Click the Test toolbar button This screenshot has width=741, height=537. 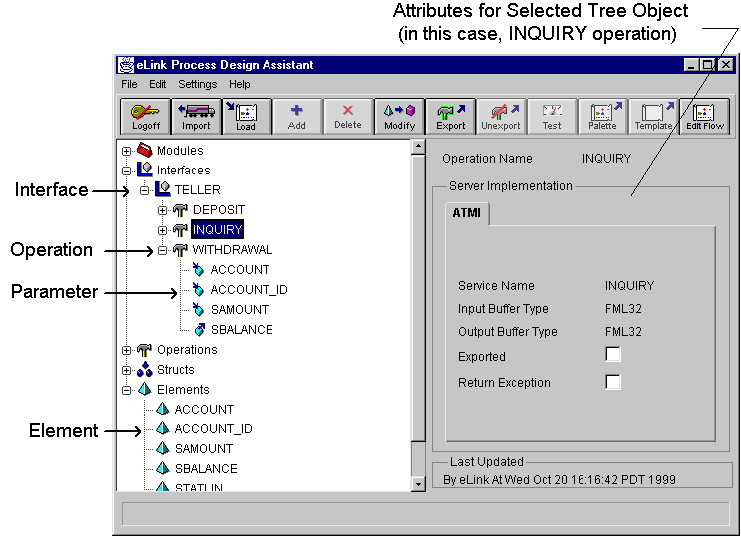[552, 117]
